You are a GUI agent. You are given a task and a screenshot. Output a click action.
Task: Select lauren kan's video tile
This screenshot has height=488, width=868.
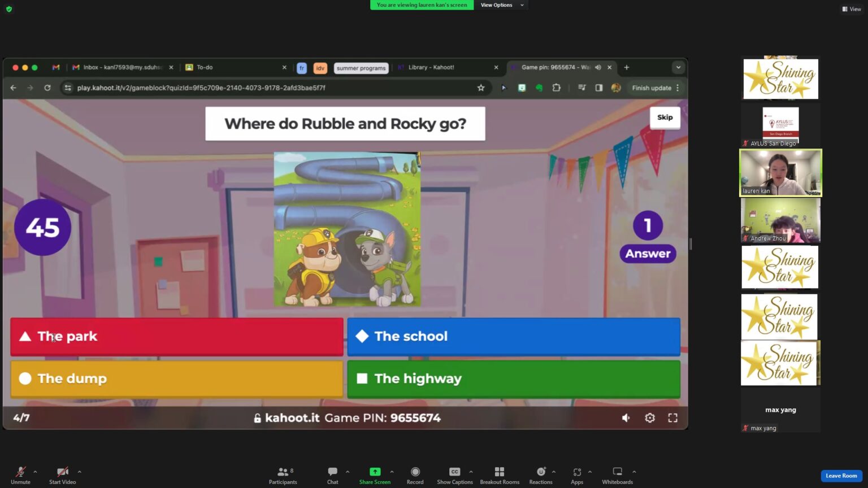click(780, 173)
